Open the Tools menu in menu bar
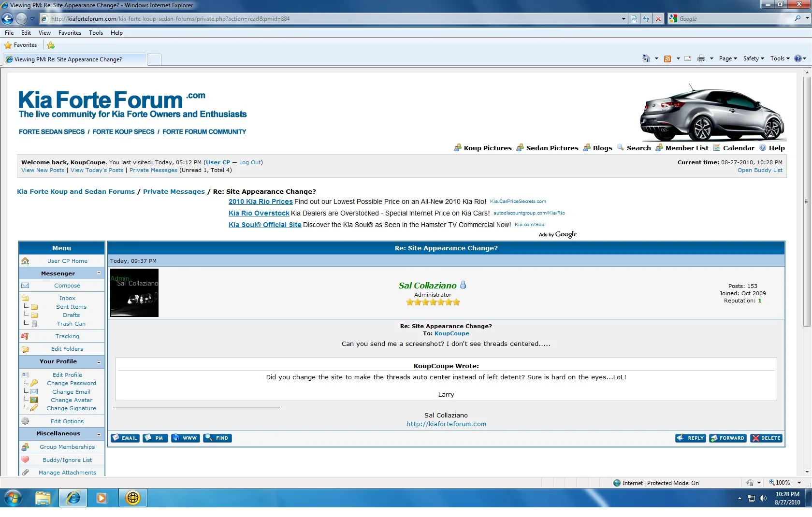The image size is (812, 517). [96, 33]
